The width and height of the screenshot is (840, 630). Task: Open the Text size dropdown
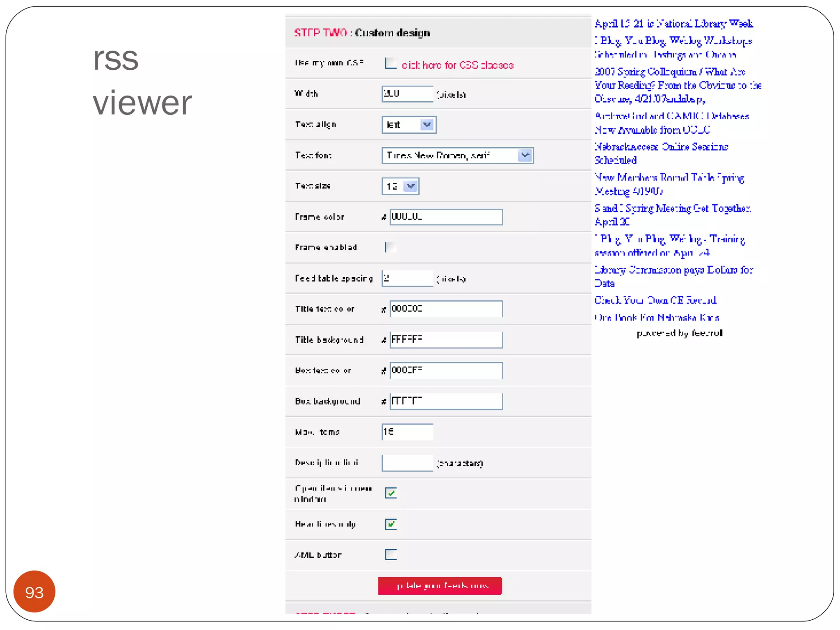(400, 186)
